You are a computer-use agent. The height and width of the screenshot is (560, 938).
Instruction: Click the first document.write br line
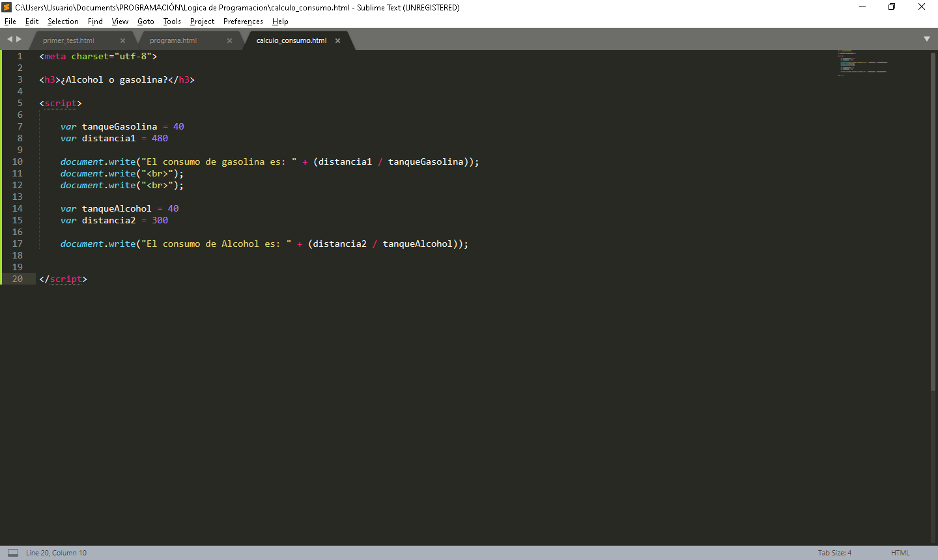point(122,174)
